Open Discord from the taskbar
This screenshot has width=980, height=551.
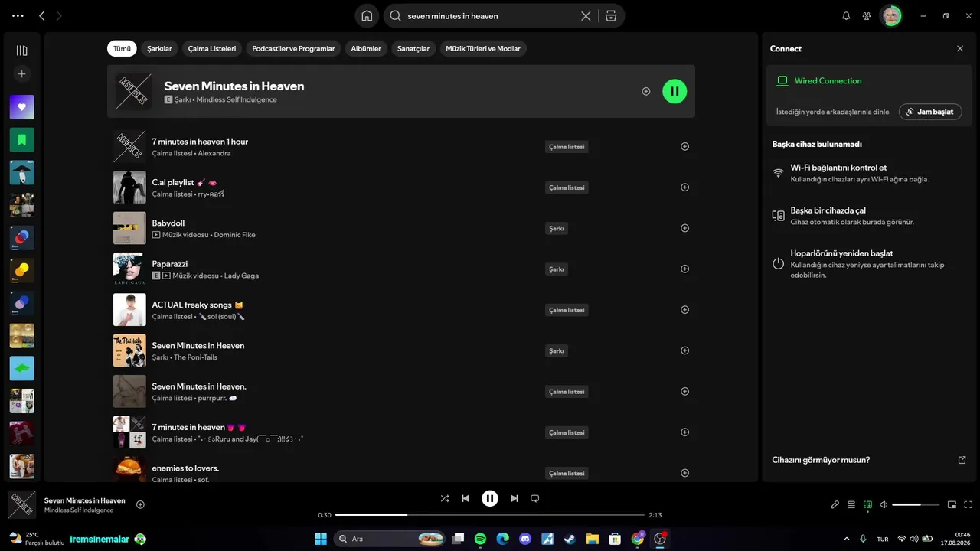525,539
